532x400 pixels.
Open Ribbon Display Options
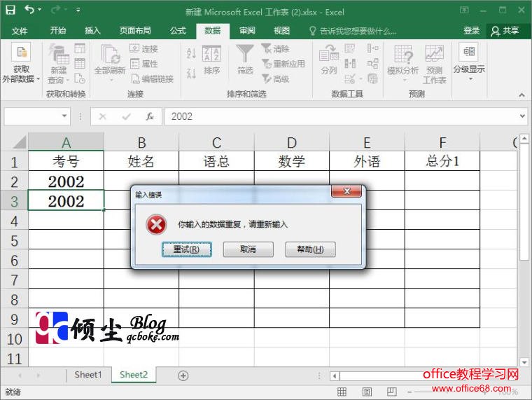[464, 11]
